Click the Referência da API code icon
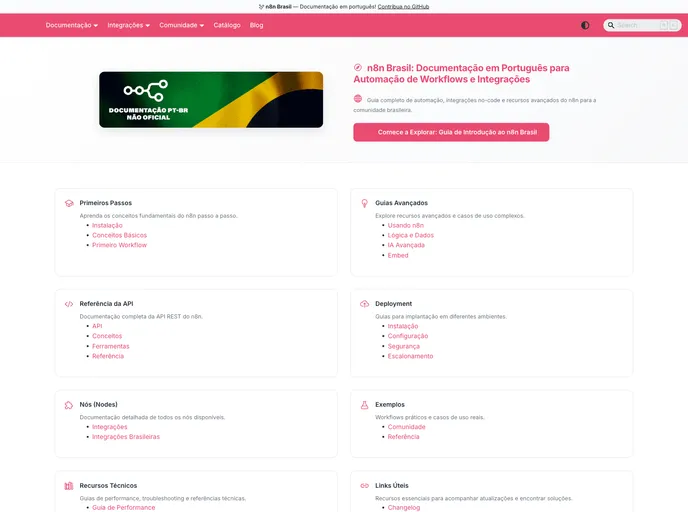The height and width of the screenshot is (512, 688). (69, 304)
